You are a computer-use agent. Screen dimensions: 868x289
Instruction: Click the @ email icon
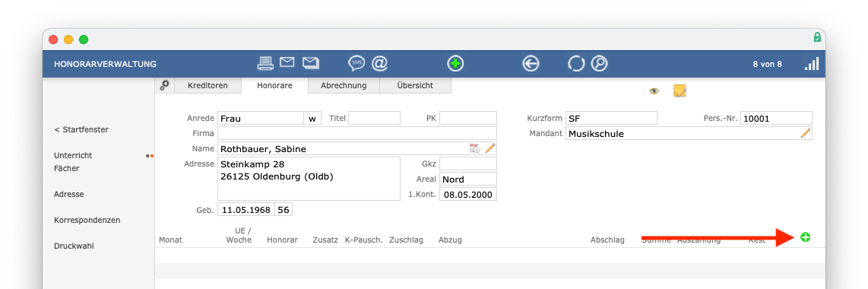click(379, 64)
